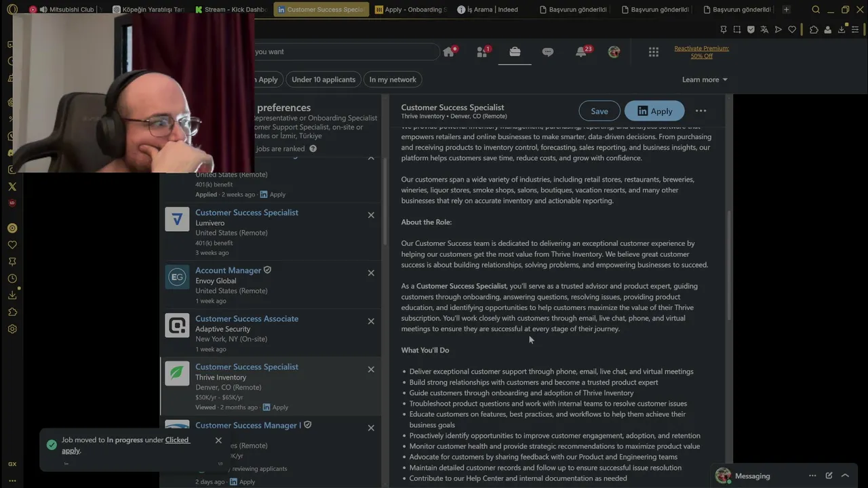Open bookmarks heart in the Opera sidebar

12,245
